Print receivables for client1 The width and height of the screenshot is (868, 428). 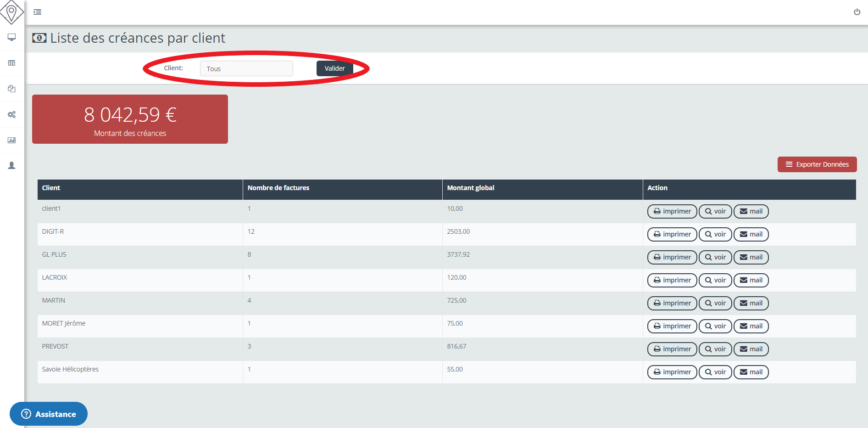(672, 211)
